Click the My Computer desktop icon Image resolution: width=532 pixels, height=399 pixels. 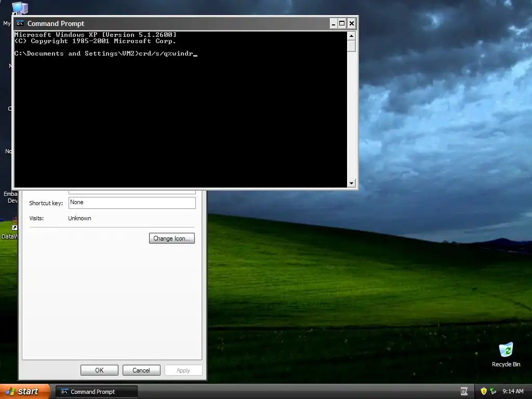(x=20, y=8)
